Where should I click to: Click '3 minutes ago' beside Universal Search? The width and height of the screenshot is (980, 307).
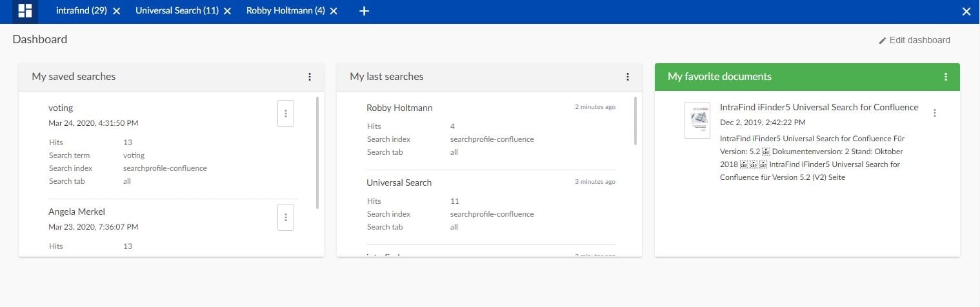pyautogui.click(x=595, y=182)
